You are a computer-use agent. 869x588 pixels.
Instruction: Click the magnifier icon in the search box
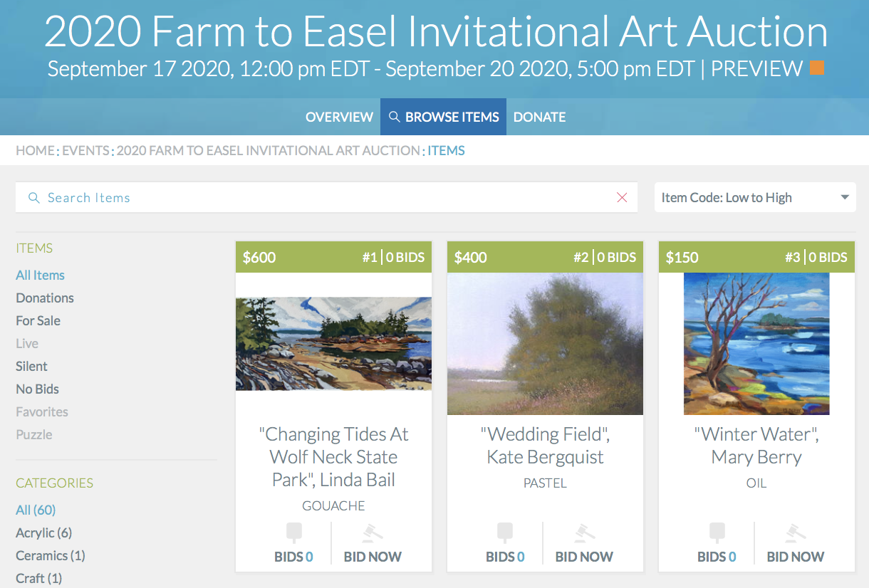coord(33,198)
